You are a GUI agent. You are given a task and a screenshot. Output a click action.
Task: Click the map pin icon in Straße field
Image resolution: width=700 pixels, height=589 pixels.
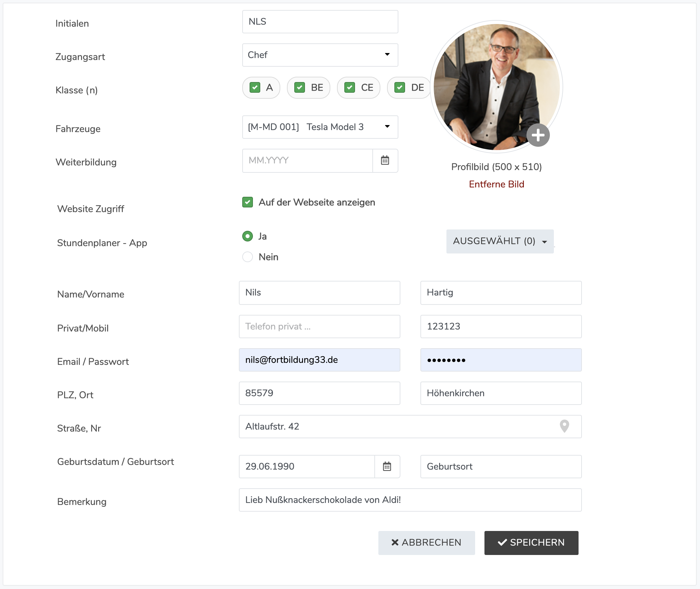pyautogui.click(x=564, y=426)
